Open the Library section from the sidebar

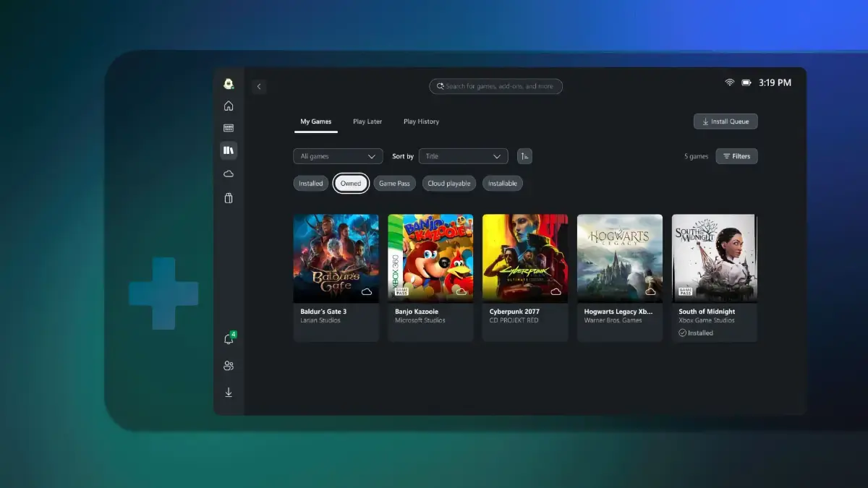pos(229,150)
